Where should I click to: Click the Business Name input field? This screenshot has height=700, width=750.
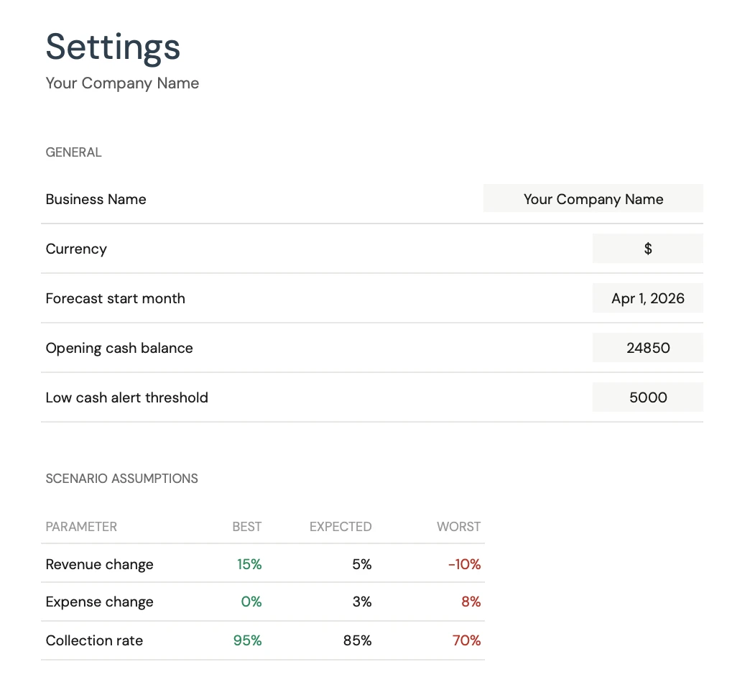593,199
